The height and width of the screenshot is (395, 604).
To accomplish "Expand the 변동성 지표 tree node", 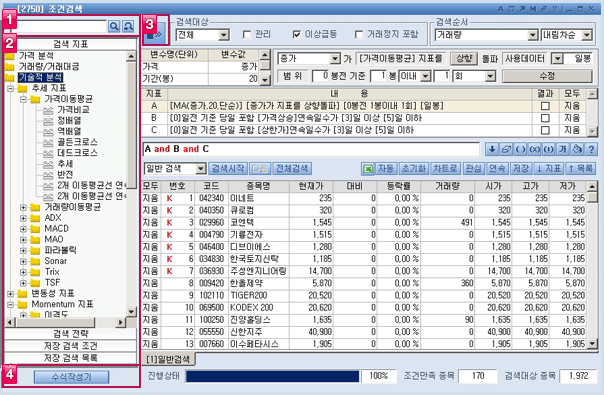I will point(10,294).
